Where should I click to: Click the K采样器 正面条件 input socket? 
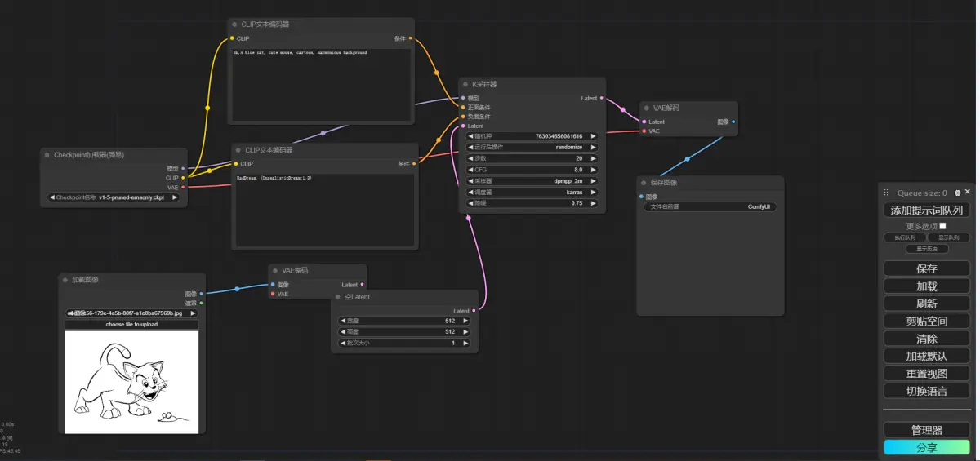[x=463, y=107]
